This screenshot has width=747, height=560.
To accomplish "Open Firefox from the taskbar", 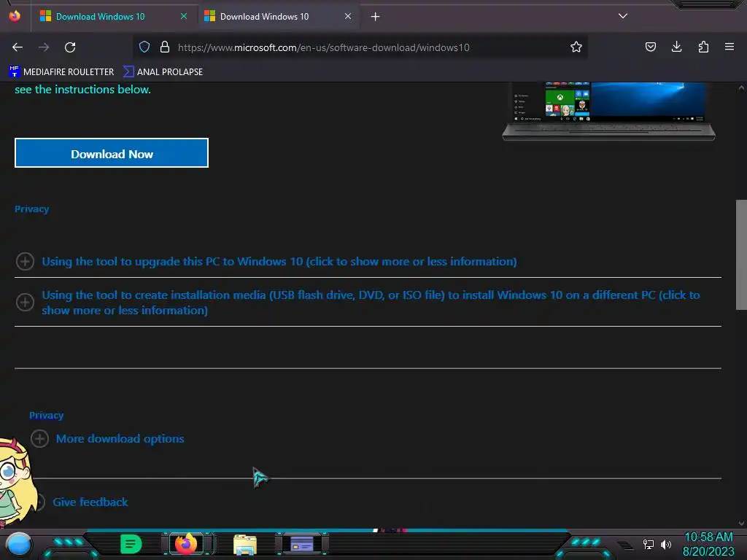I will pyautogui.click(x=186, y=544).
